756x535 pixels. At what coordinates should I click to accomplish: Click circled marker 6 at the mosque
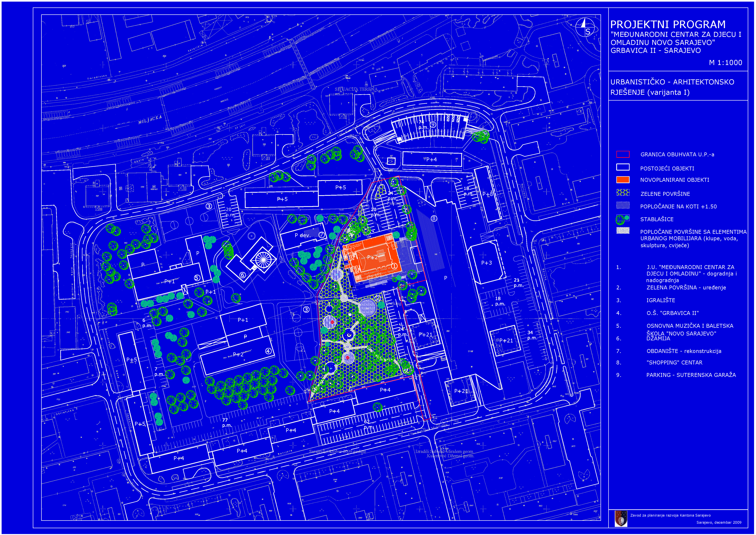coord(243,275)
